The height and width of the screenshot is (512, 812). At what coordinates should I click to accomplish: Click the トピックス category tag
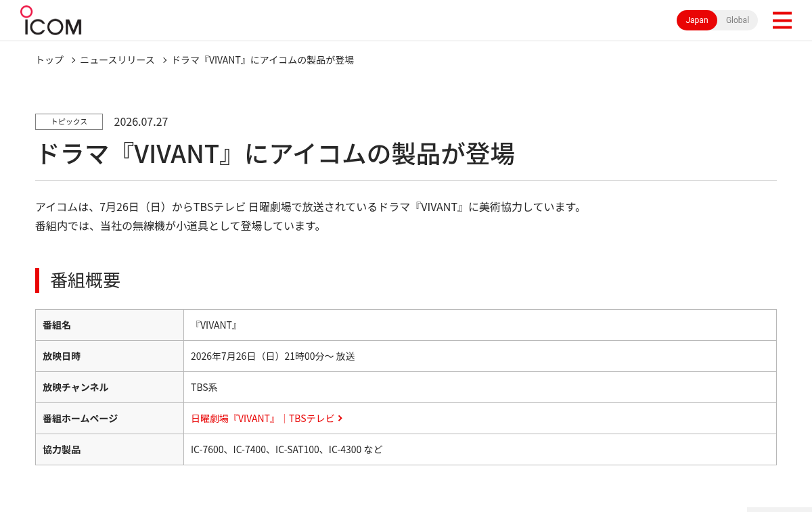coord(69,122)
